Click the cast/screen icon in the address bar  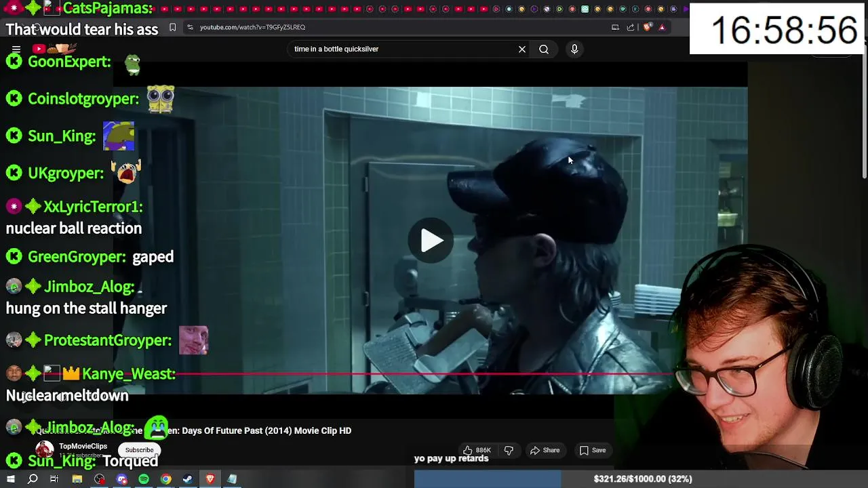click(x=615, y=27)
